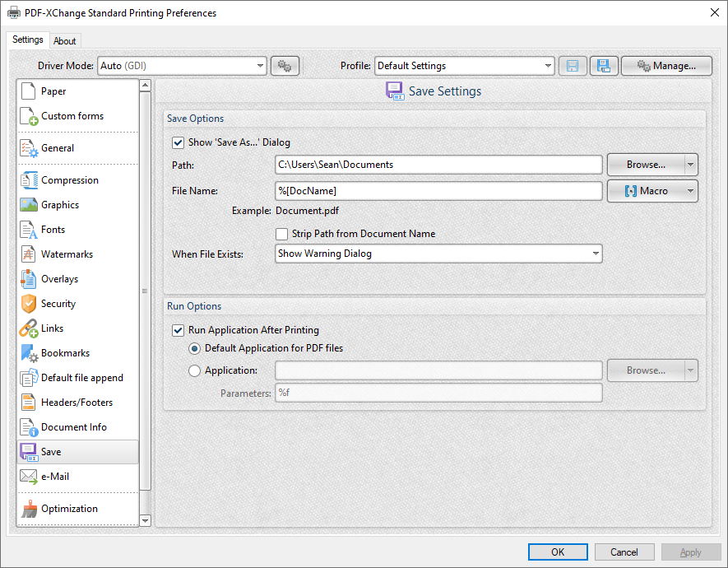Switch to the About tab

click(65, 41)
